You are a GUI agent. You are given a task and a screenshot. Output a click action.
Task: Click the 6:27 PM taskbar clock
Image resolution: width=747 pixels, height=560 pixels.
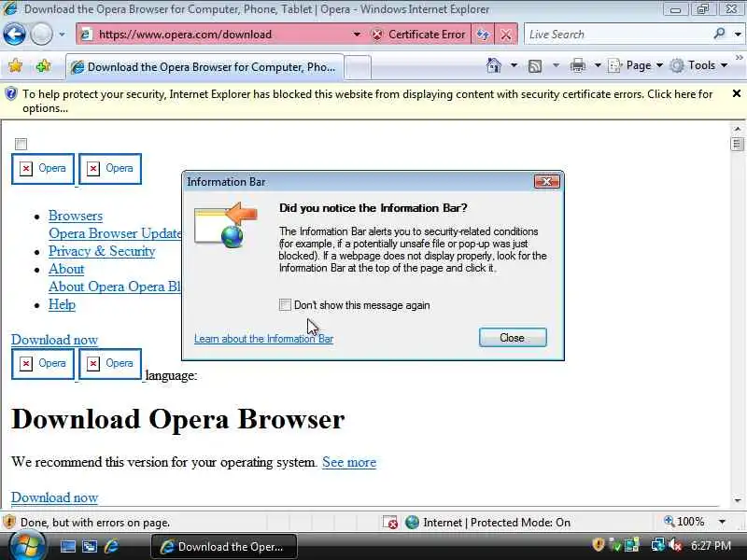coord(711,546)
